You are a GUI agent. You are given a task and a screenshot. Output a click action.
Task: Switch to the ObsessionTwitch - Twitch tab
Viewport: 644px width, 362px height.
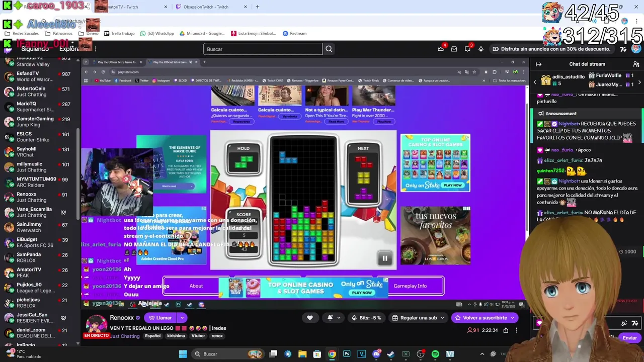coord(206,7)
